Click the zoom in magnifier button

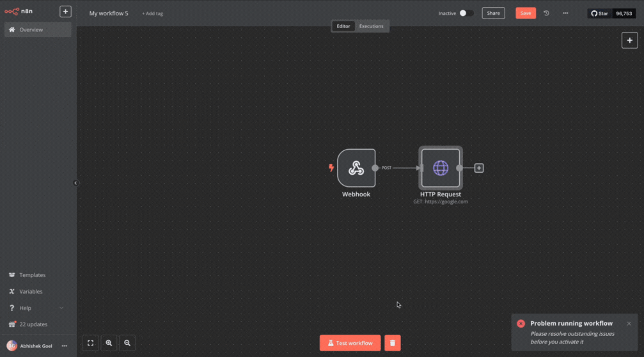pyautogui.click(x=109, y=344)
